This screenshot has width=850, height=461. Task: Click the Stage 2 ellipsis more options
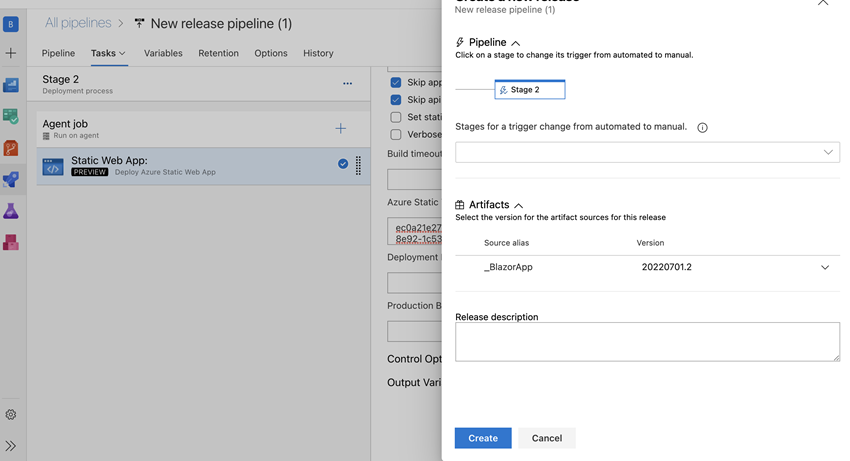click(347, 84)
